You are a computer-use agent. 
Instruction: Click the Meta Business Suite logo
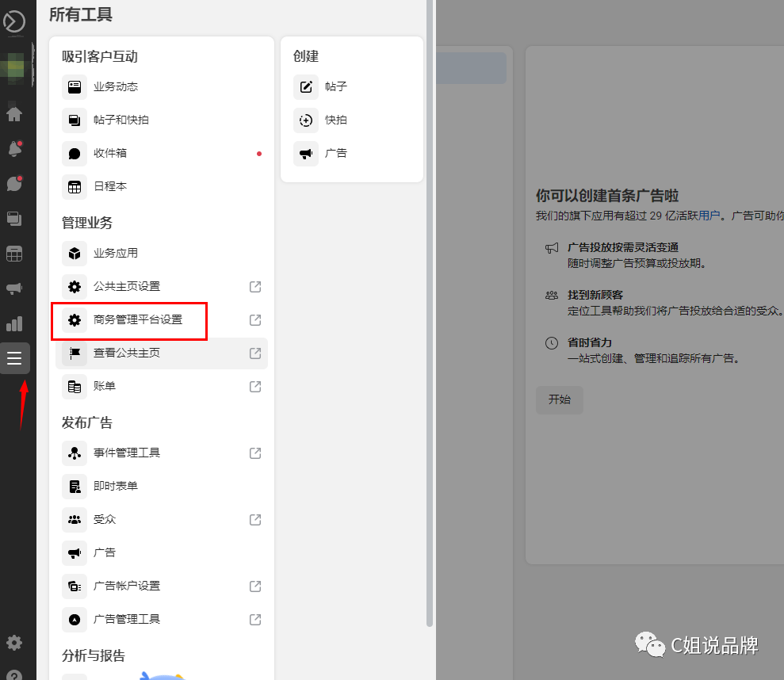15,21
